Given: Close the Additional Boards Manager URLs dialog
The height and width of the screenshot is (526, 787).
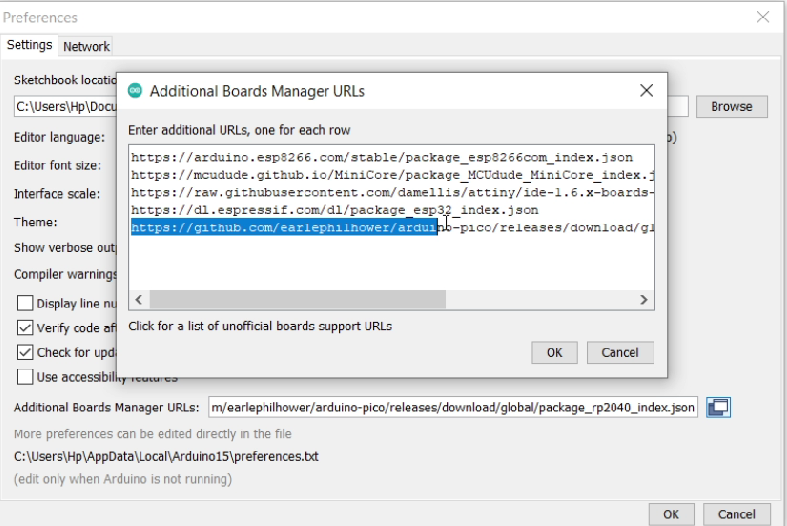Looking at the screenshot, I should point(646,90).
